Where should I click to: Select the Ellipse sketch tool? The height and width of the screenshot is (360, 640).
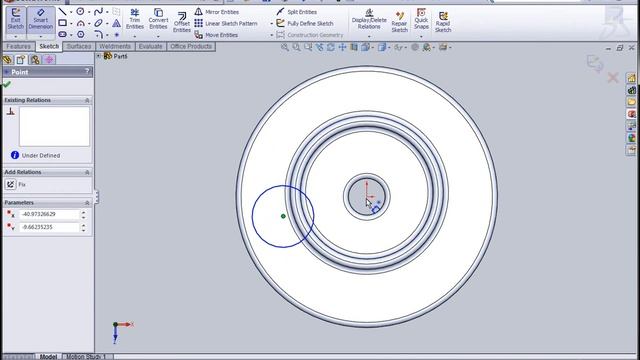pyautogui.click(x=98, y=23)
